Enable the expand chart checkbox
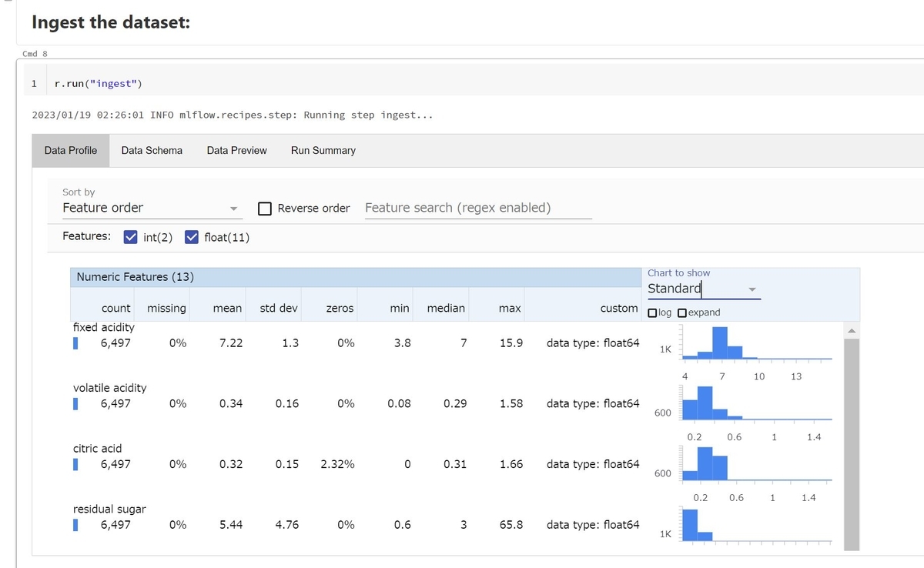924x568 pixels. pyautogui.click(x=682, y=313)
